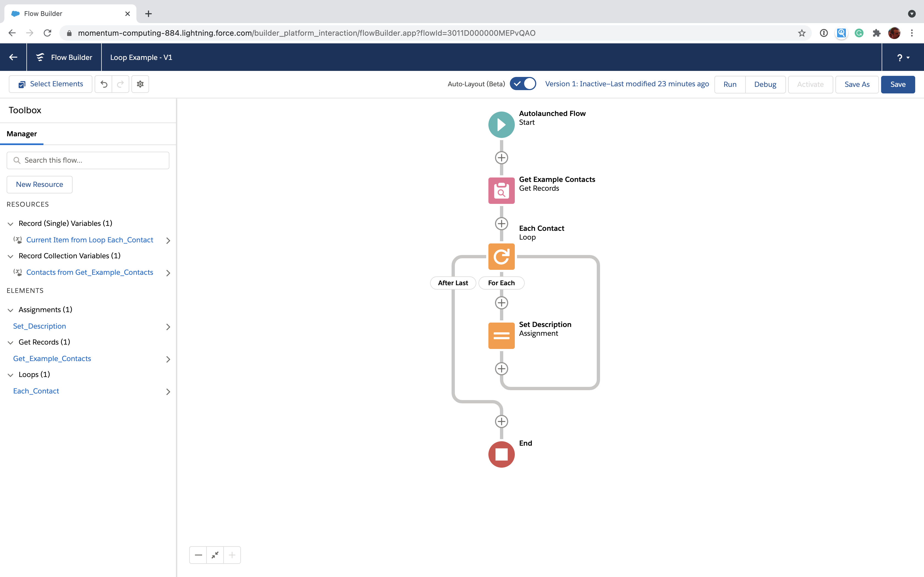Collapse the Loops section in Manager
The width and height of the screenshot is (924, 577).
coord(10,374)
